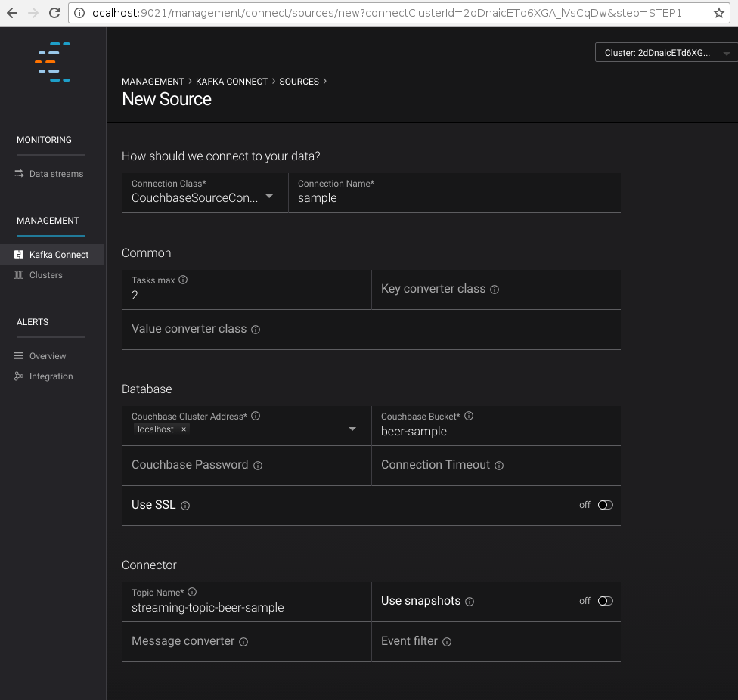Enable the Use snapshots toggle
738x700 pixels.
[x=605, y=601]
